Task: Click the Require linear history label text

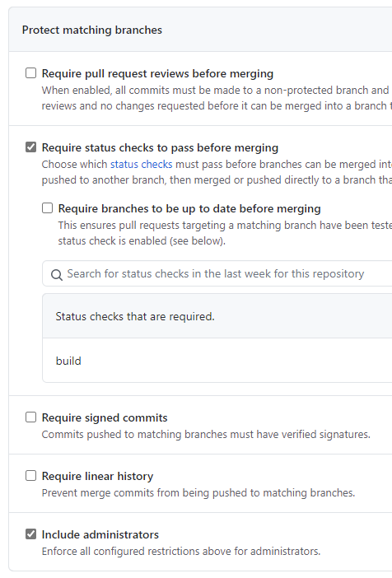Action: tap(97, 476)
